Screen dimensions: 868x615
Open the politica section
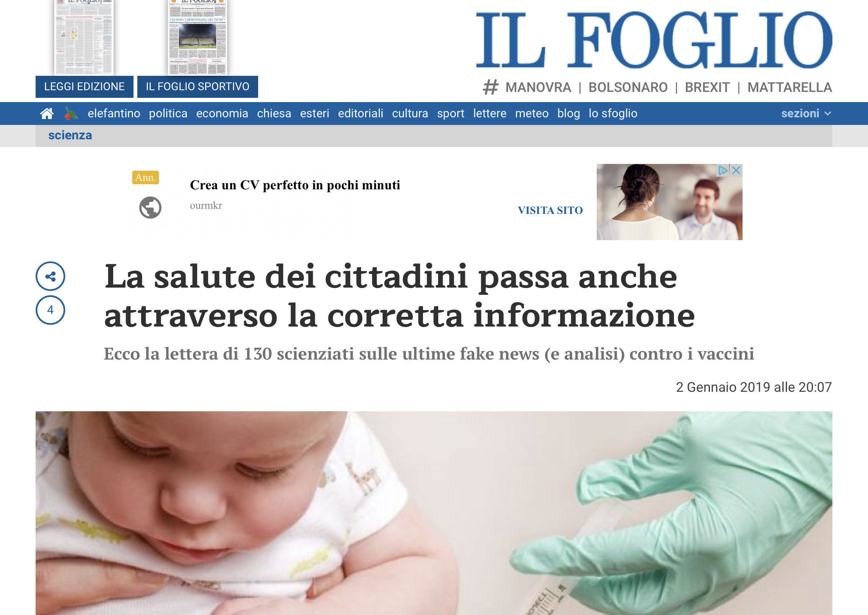168,114
